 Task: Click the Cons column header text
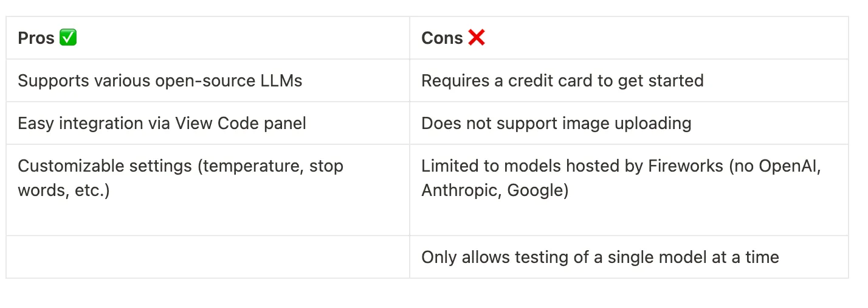click(442, 38)
